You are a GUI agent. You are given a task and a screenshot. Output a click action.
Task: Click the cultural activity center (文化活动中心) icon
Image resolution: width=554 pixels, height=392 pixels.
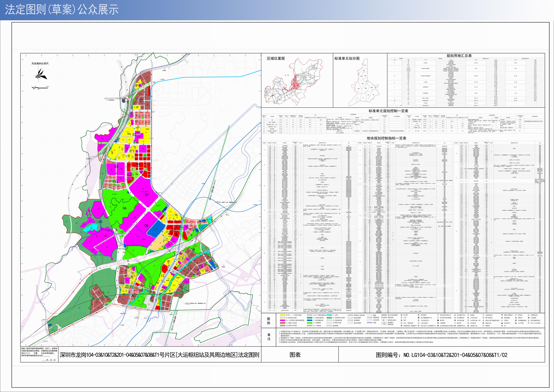[419, 320]
